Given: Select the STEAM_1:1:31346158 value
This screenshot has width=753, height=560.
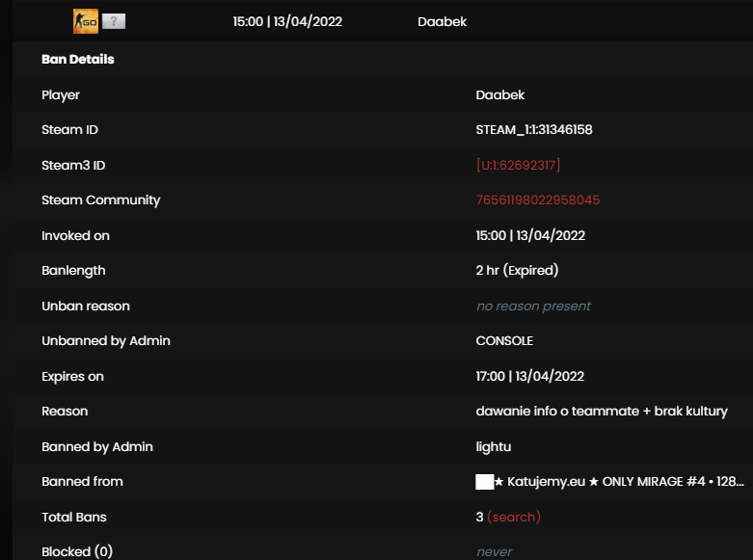Looking at the screenshot, I should click(x=534, y=130).
